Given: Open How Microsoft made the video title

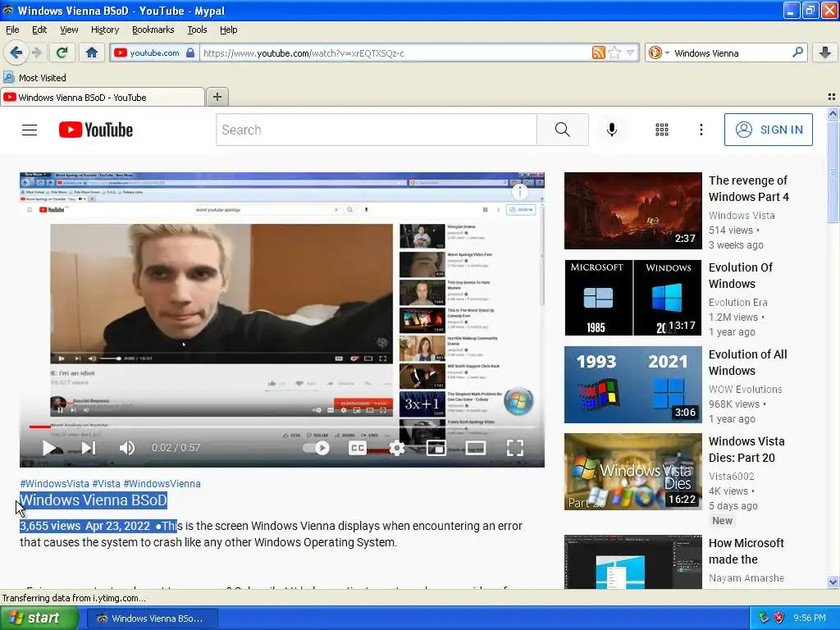Looking at the screenshot, I should [x=746, y=551].
